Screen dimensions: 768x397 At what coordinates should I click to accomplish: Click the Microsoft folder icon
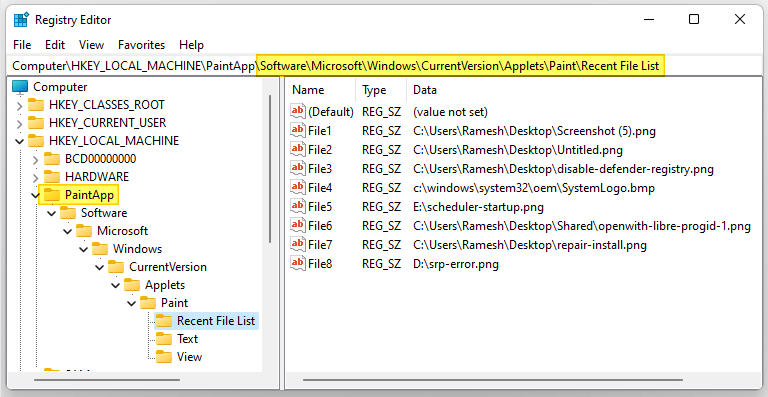(x=84, y=231)
